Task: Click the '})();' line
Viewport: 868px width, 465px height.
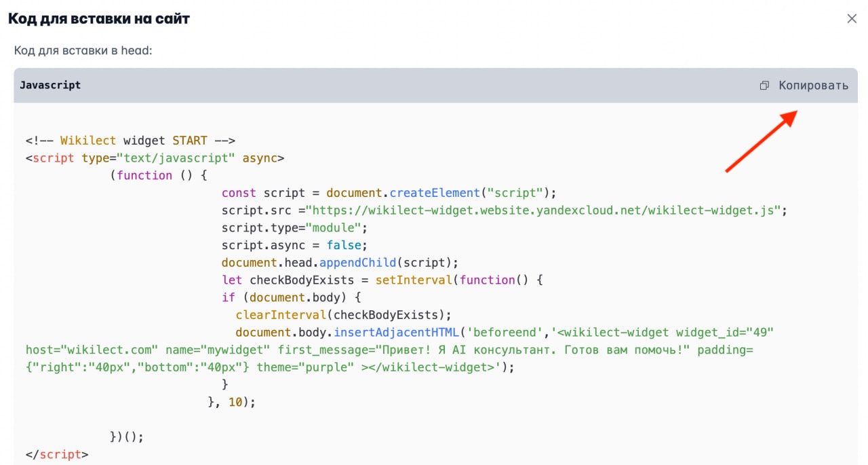Action: pos(127,436)
